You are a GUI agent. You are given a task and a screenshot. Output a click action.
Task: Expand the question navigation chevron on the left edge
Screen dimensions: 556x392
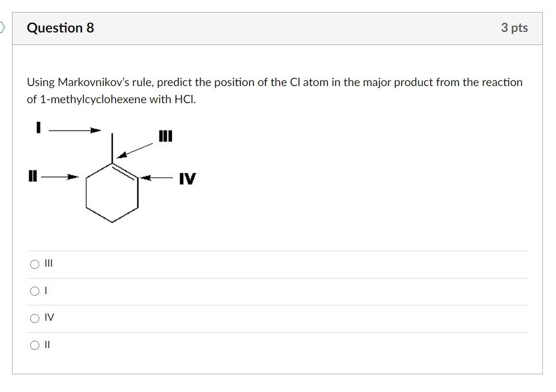pyautogui.click(x=3, y=27)
